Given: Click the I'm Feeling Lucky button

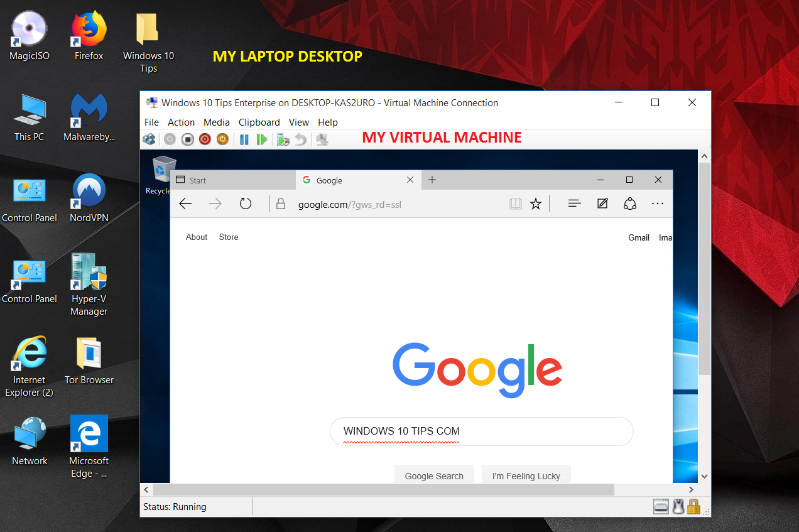Looking at the screenshot, I should 526,475.
